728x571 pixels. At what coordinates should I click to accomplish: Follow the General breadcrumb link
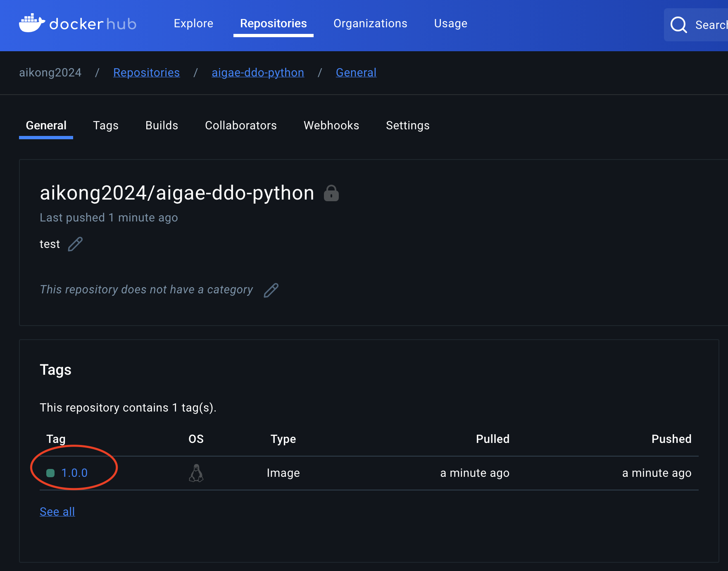pyautogui.click(x=356, y=72)
